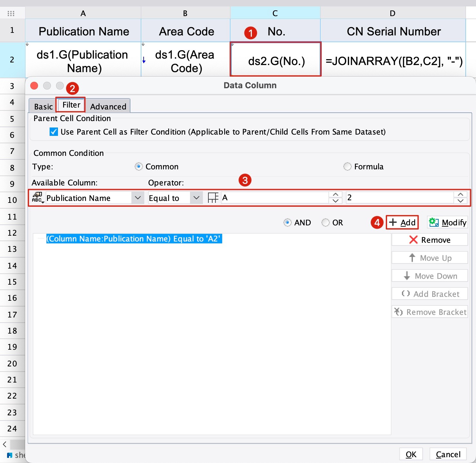Screen dimensions: 476x463
Task: Click the select-all grid icon in sheet corner
Action: click(x=11, y=14)
